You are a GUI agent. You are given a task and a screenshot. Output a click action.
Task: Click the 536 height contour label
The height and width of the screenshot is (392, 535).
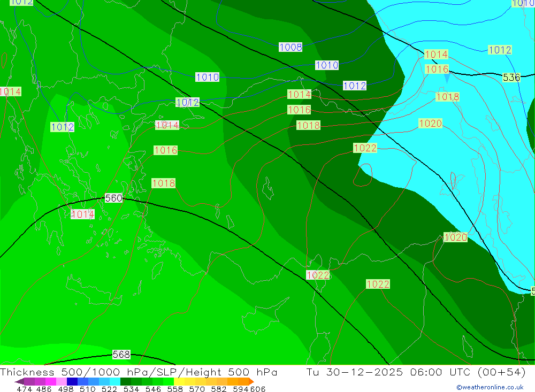point(511,78)
